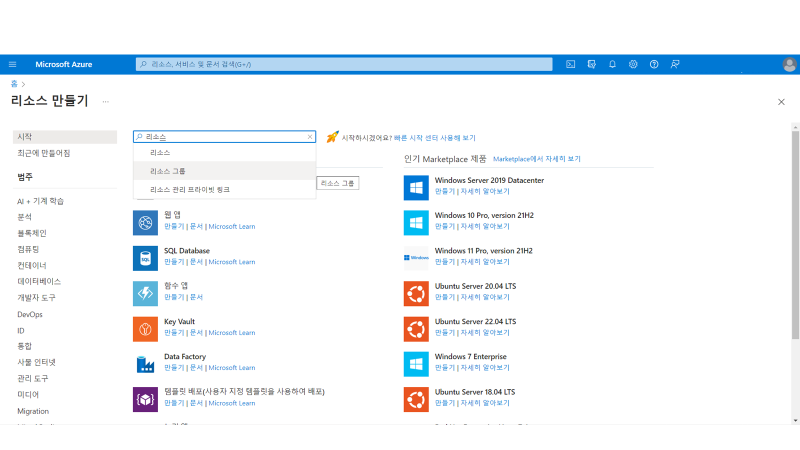The width and height of the screenshot is (800, 450).
Task: Click the Microsoft Azure title text
Action: (x=64, y=64)
